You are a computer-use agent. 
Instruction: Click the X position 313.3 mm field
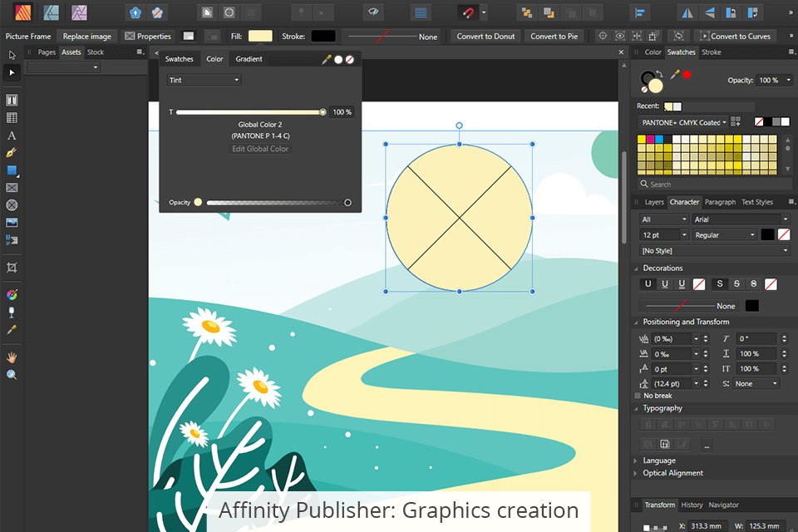pyautogui.click(x=707, y=526)
